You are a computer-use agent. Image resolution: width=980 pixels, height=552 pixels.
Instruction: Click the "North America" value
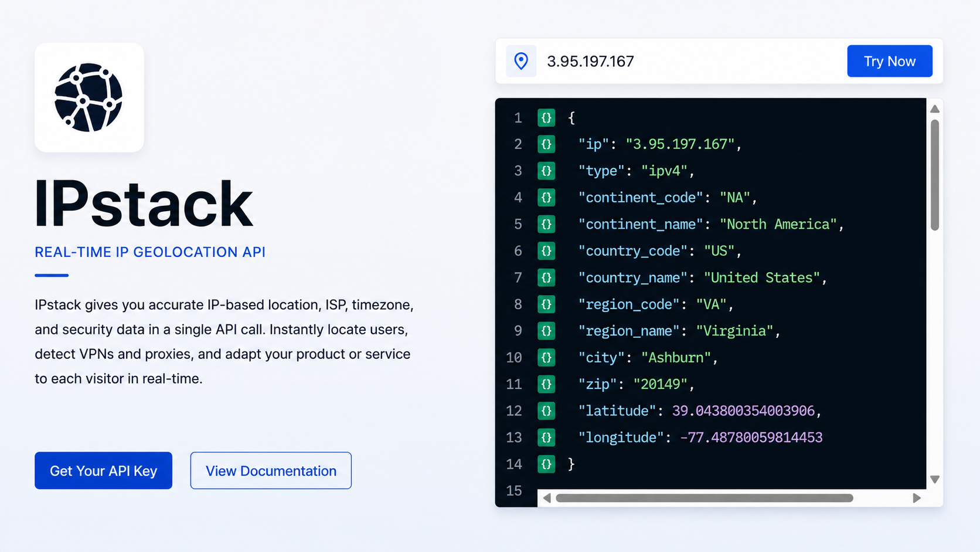pos(778,224)
